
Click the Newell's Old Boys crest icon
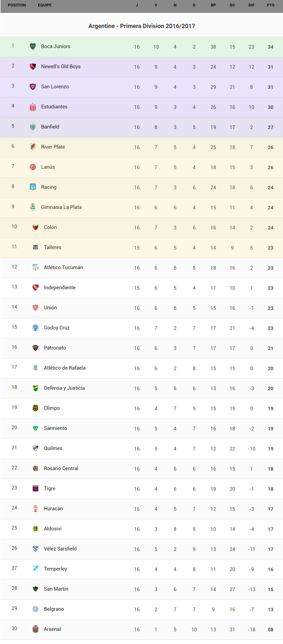(33, 66)
